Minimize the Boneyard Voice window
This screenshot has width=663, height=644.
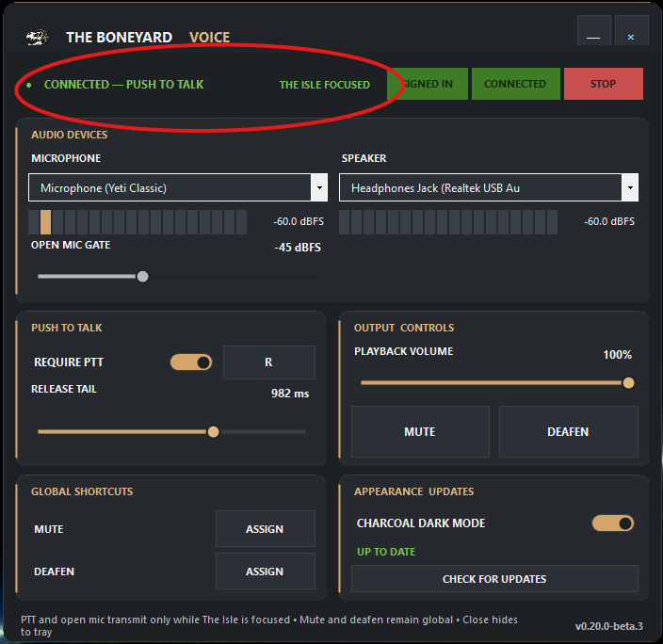(593, 31)
